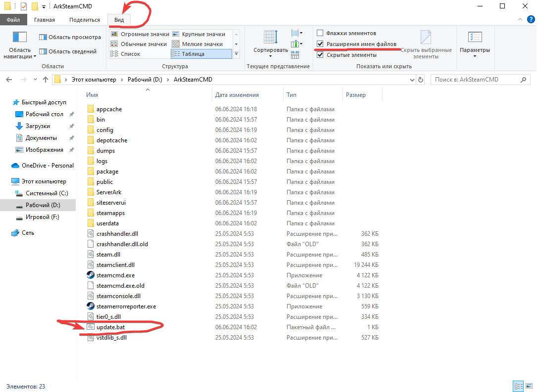Open Загрузки in navigation pane
Viewport: 537px width, 392px height.
tap(38, 126)
